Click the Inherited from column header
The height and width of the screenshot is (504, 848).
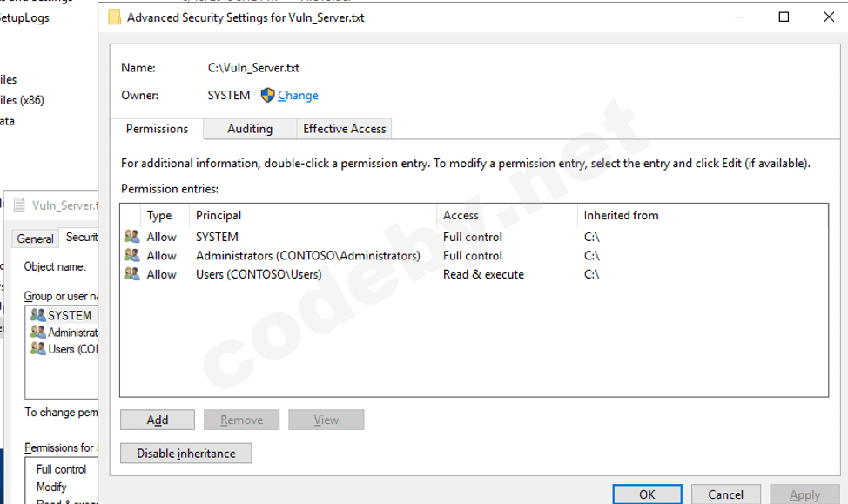coord(621,215)
